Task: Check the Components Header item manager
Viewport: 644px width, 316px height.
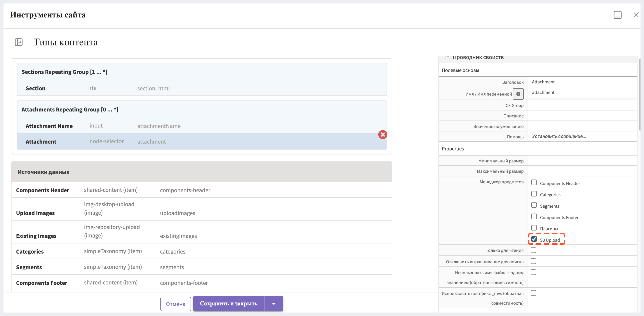Action: click(534, 182)
